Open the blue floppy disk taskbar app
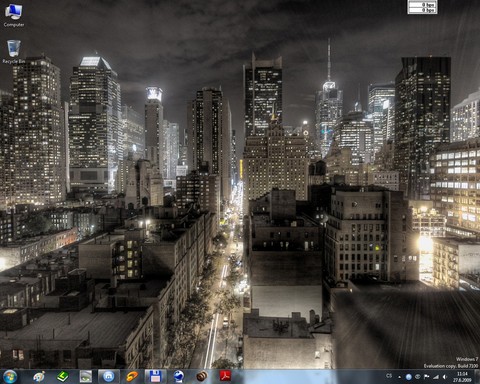 pos(155,377)
